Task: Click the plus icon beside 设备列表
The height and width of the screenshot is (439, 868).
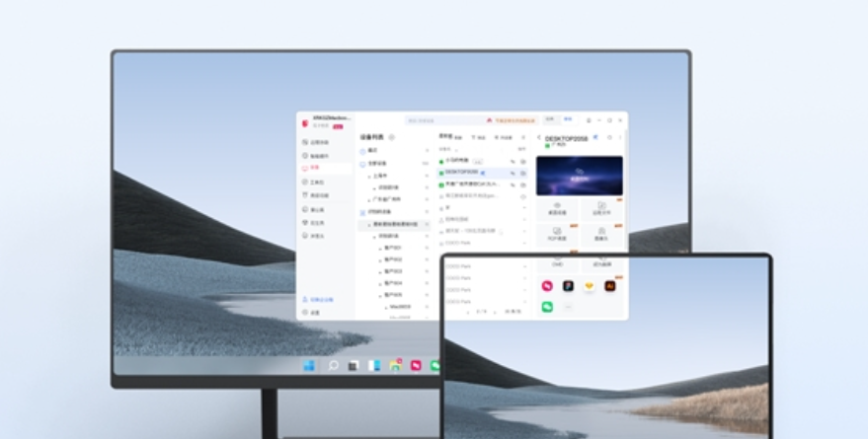Action: [x=392, y=137]
